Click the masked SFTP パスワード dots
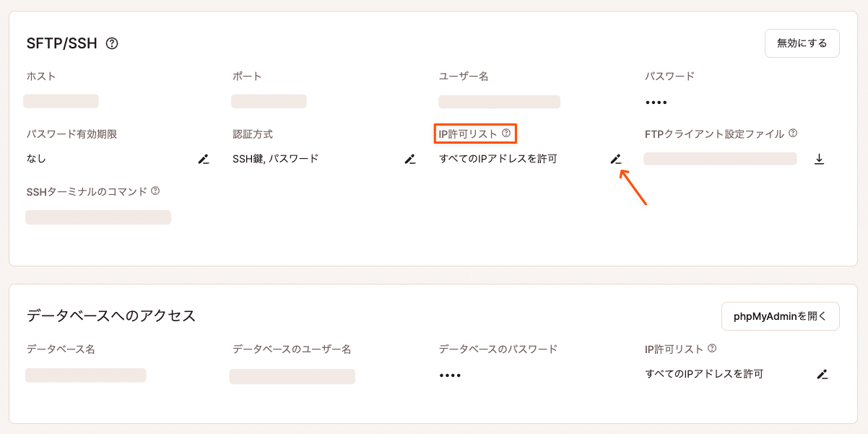This screenshot has height=434, width=868. (656, 102)
